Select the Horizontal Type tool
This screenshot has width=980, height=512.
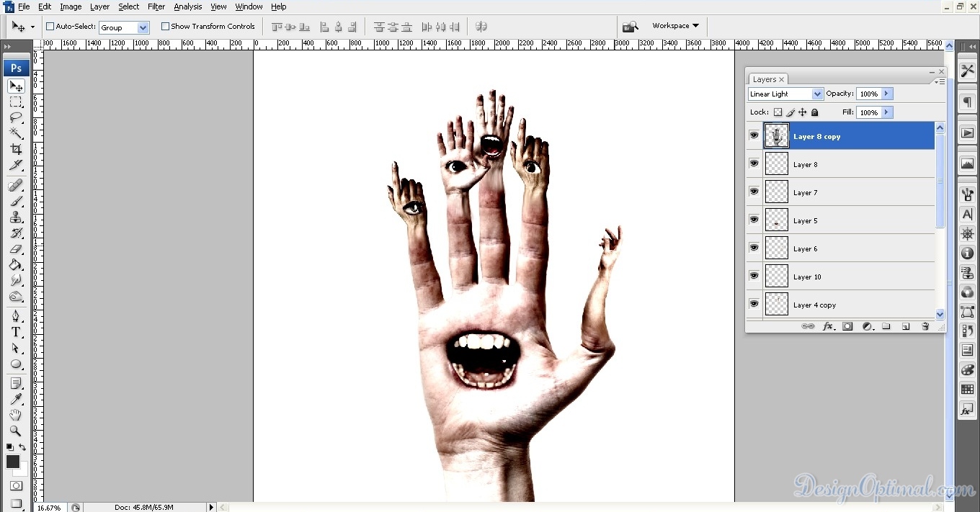[16, 333]
